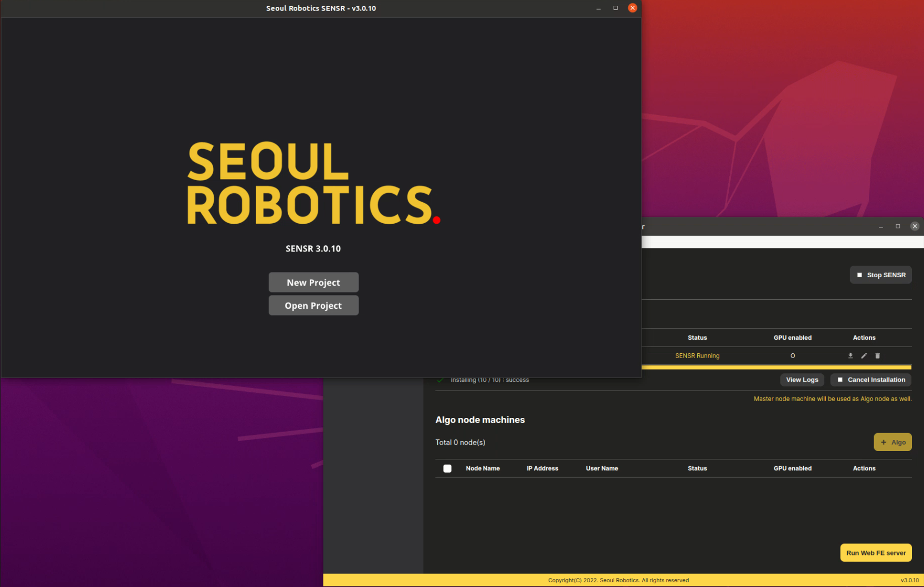This screenshot has width=924, height=587.
Task: Delete the master node with the trash icon
Action: click(877, 355)
